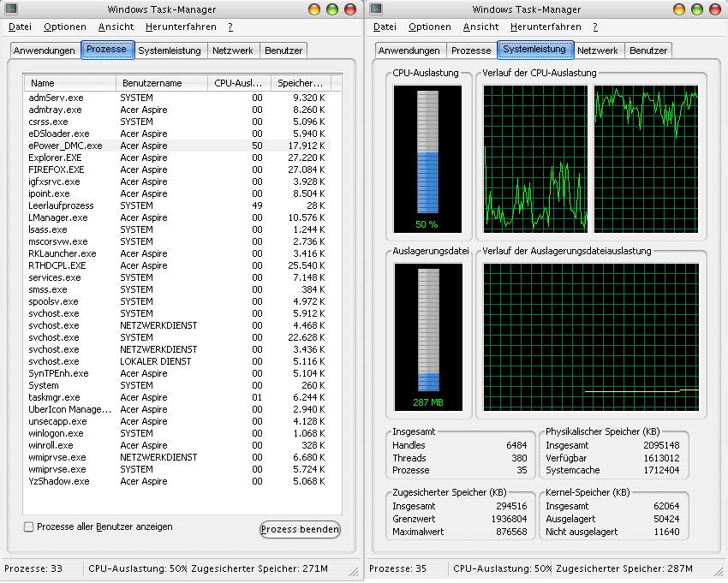Open Datei menu in right window

click(385, 27)
